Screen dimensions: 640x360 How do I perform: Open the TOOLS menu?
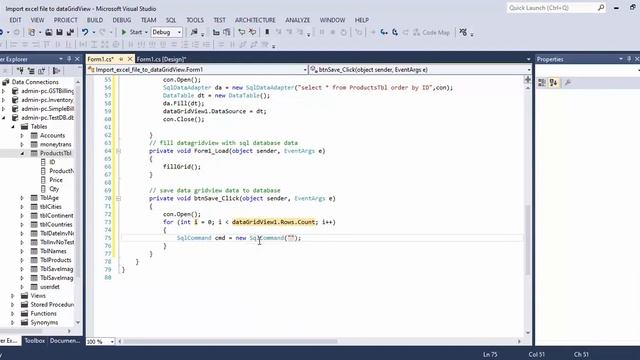(x=195, y=20)
